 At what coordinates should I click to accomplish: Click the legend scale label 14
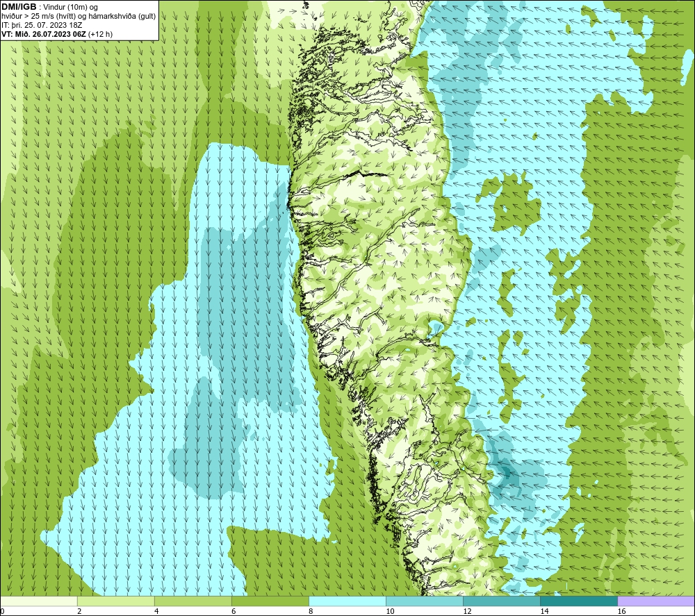coord(544,612)
